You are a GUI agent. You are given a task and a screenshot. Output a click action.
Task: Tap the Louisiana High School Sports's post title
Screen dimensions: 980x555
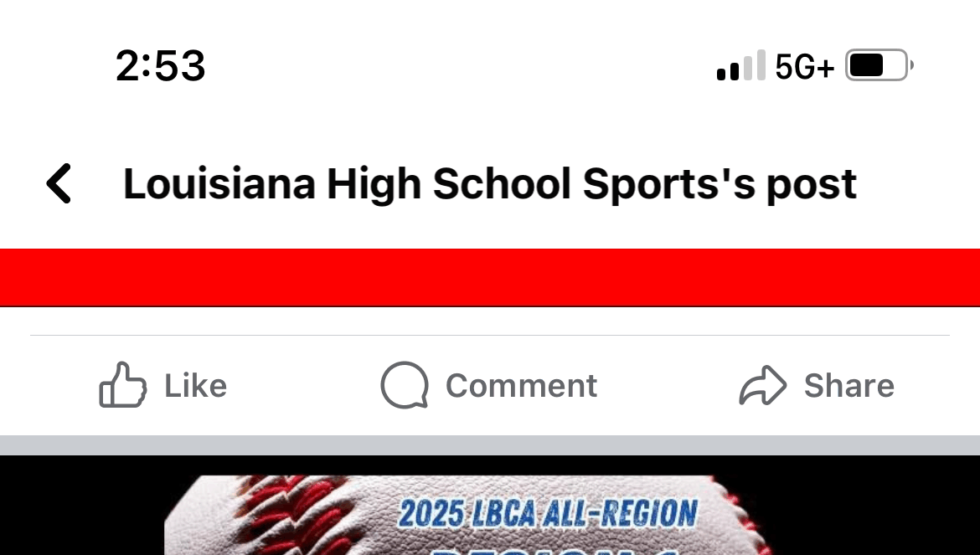(489, 184)
